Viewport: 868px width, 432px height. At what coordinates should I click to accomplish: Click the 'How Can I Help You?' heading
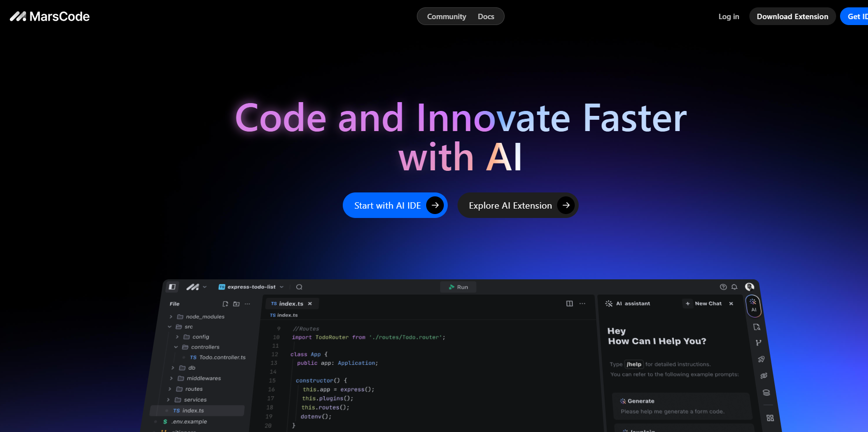[657, 341]
